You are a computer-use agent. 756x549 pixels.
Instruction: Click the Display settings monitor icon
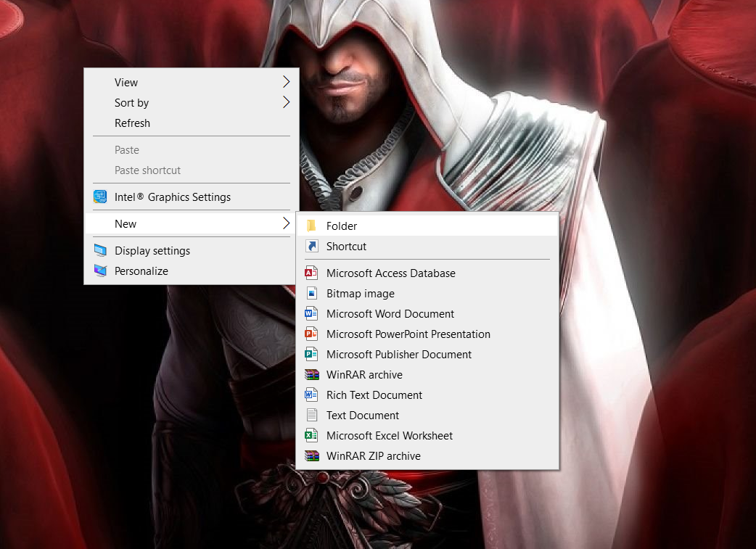(100, 251)
